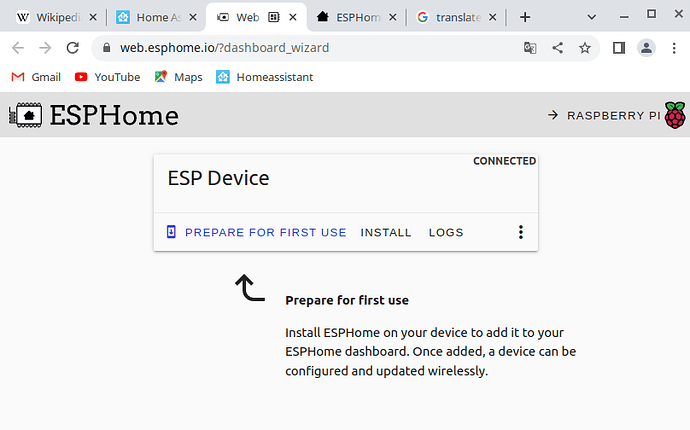Open the Chrome three-dot menu
The width and height of the screenshot is (690, 430).
pyautogui.click(x=674, y=48)
